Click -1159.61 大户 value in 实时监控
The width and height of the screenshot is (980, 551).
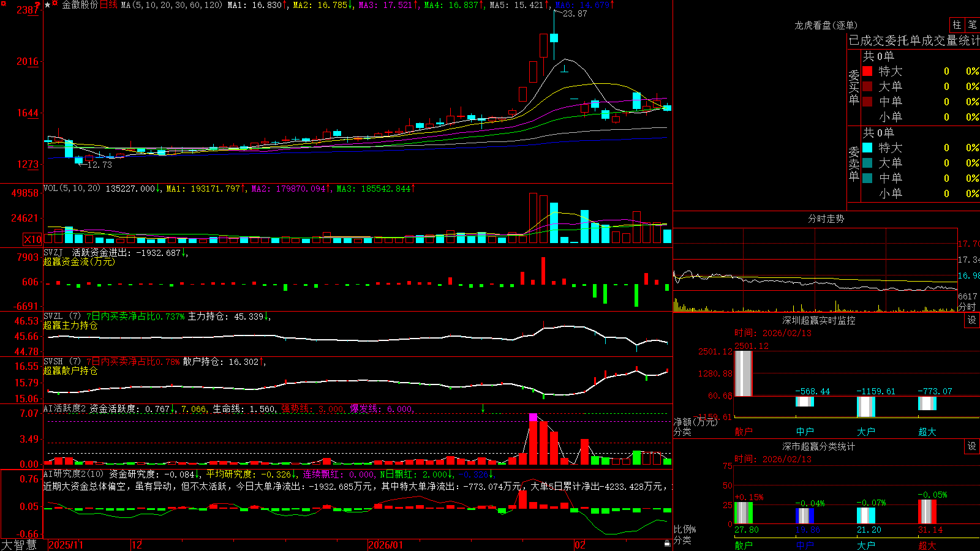point(876,391)
